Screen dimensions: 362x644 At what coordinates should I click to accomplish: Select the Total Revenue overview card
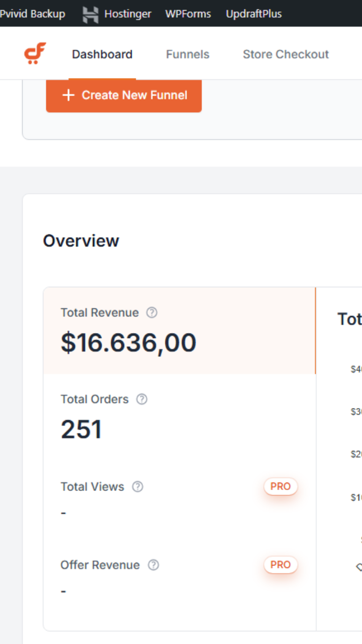pyautogui.click(x=179, y=331)
